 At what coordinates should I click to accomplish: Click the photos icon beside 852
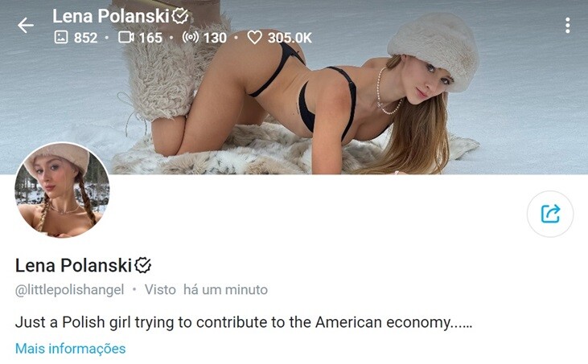(61, 37)
